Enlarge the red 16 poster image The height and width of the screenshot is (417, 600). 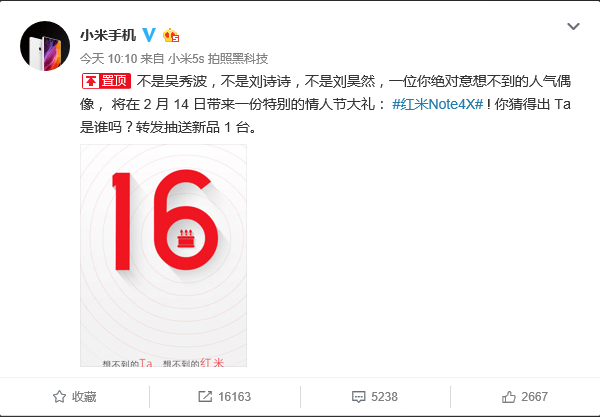click(x=163, y=255)
